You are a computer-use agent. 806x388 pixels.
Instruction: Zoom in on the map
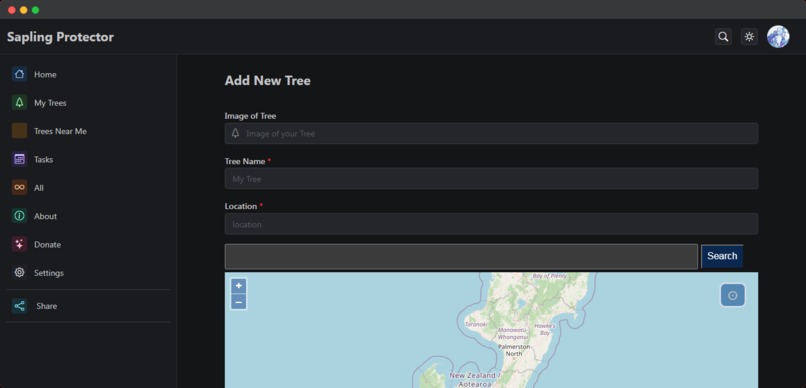pyautogui.click(x=239, y=286)
